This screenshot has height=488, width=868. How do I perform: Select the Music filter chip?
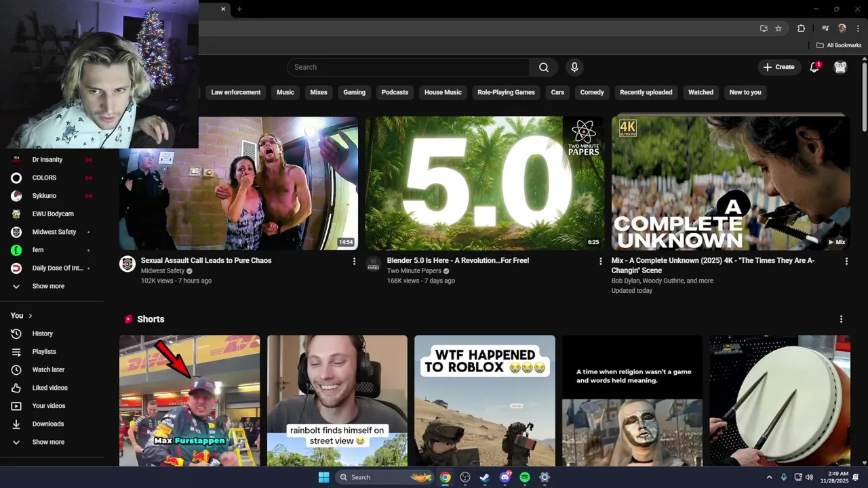(285, 92)
